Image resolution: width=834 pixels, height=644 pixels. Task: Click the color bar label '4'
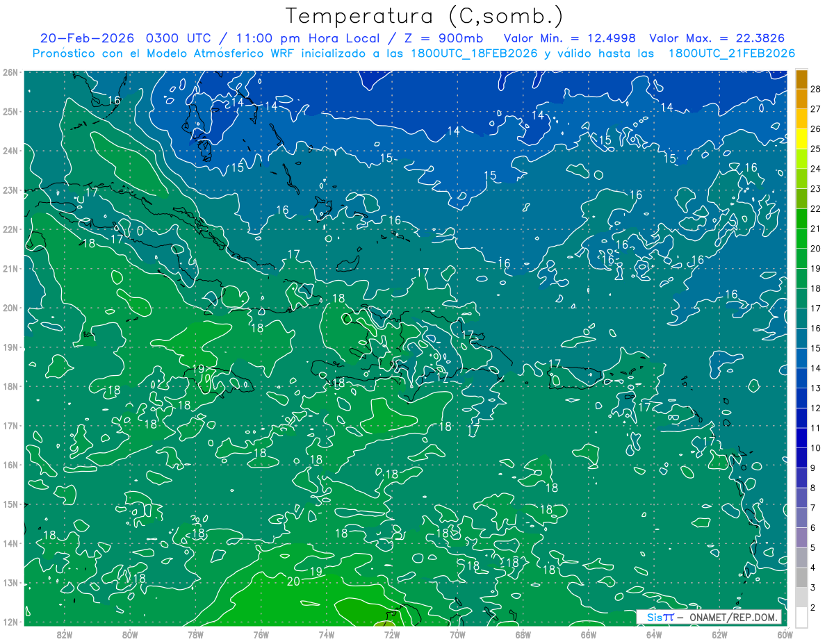813,568
